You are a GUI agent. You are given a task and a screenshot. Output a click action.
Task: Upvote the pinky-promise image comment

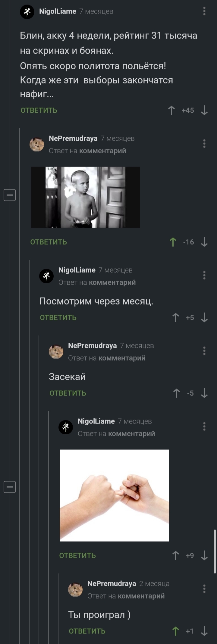[176, 555]
